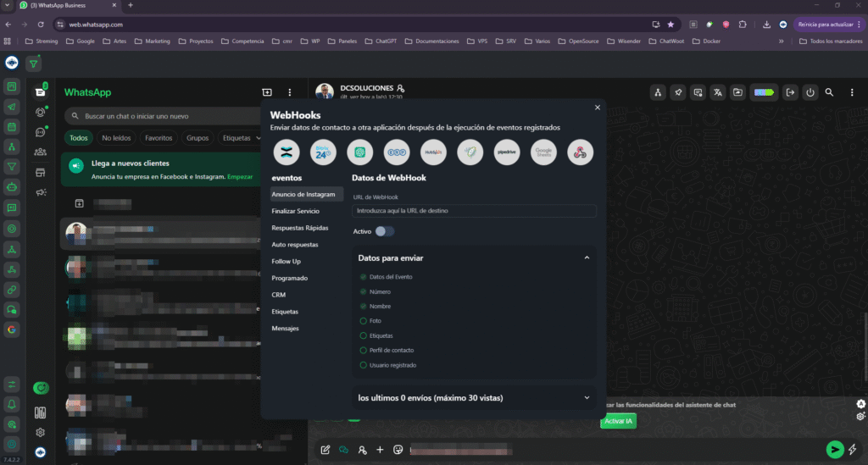The height and width of the screenshot is (465, 868).
Task: Click Reinicia para actualizar button
Action: pos(828,25)
